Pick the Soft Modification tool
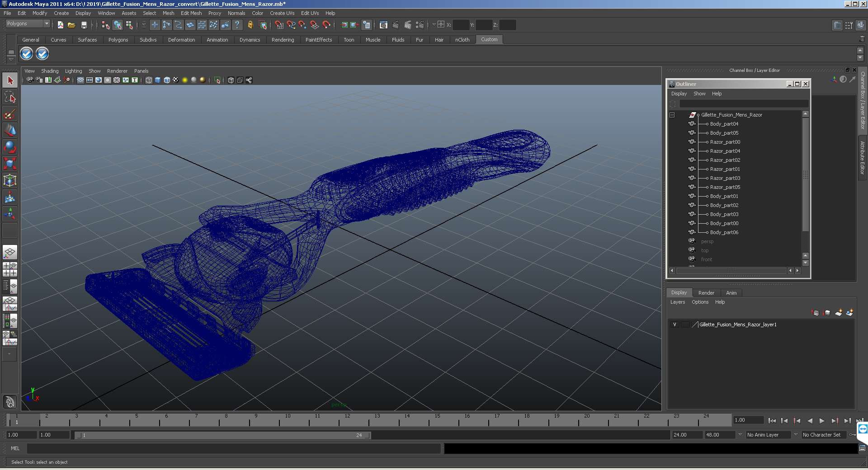This screenshot has height=470, width=868. (x=10, y=197)
